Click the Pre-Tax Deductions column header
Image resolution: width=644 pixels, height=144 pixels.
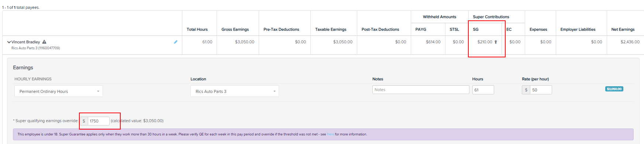point(281,29)
